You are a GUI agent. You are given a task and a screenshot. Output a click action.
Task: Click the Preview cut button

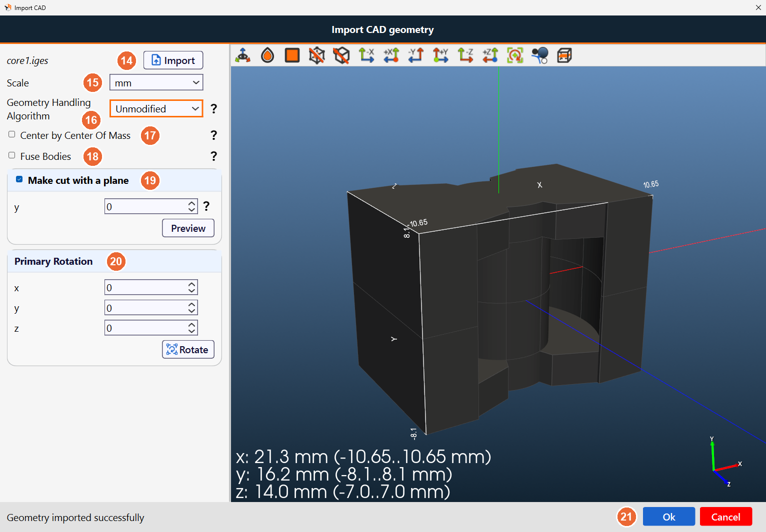[x=188, y=228]
